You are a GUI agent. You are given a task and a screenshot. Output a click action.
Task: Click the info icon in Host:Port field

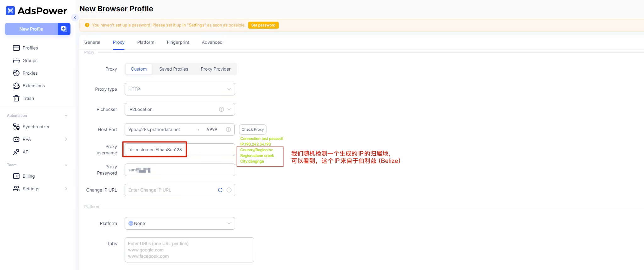(228, 129)
